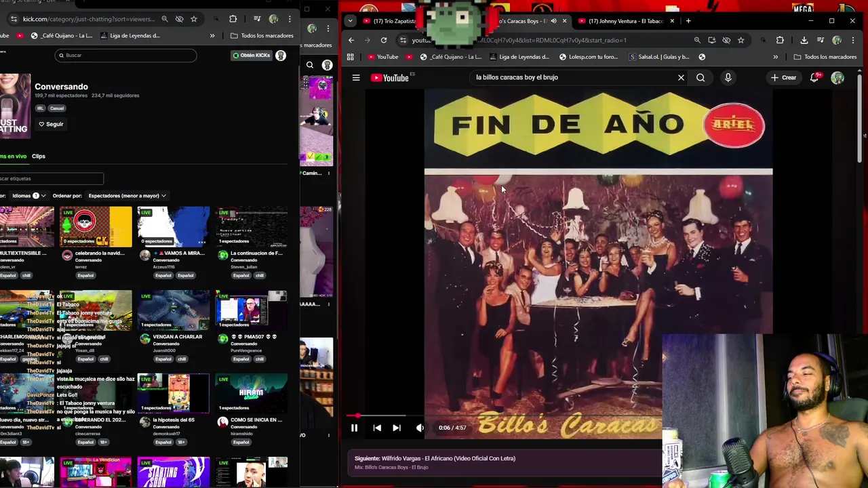Open YouTube account avatar menu

[x=837, y=78]
